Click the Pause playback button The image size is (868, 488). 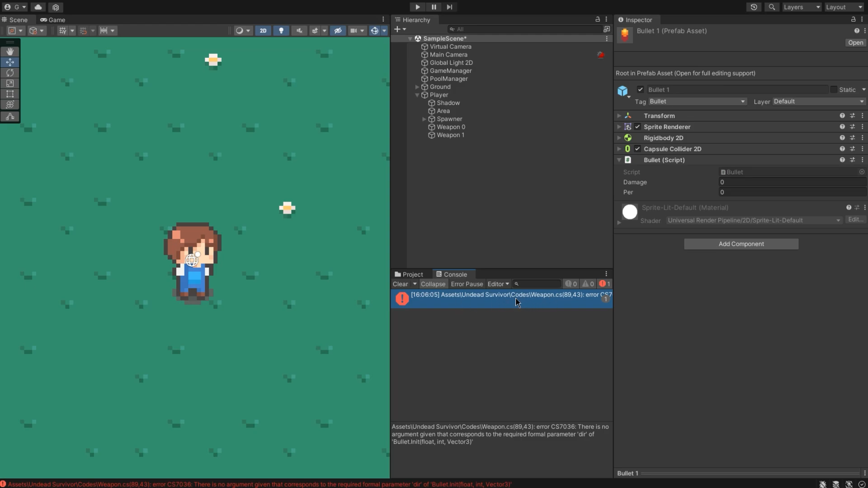click(434, 7)
